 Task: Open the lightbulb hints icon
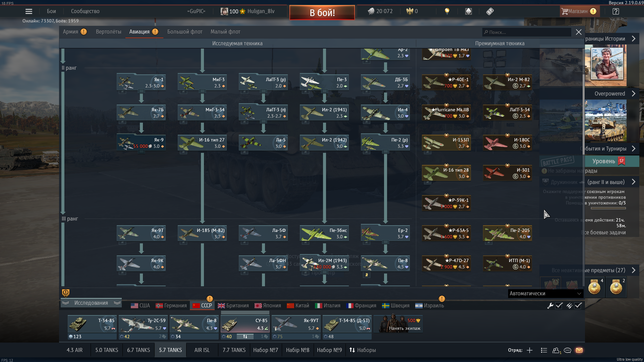(447, 11)
